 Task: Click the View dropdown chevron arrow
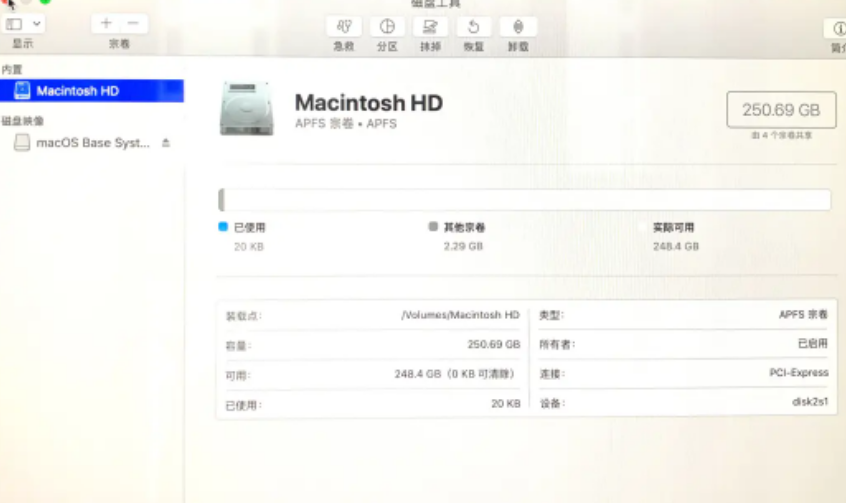[x=37, y=24]
